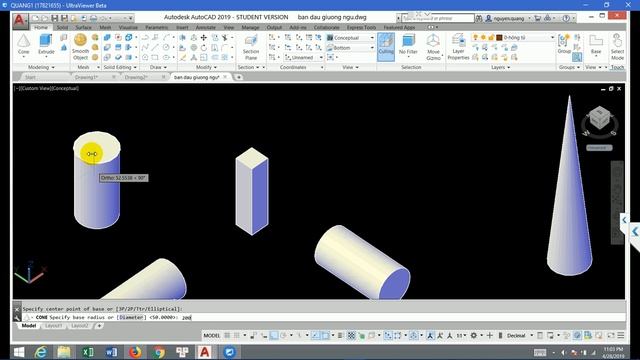Viewport: 640px width, 360px height.
Task: Open the Surface ribbon tab
Action: coord(84,27)
